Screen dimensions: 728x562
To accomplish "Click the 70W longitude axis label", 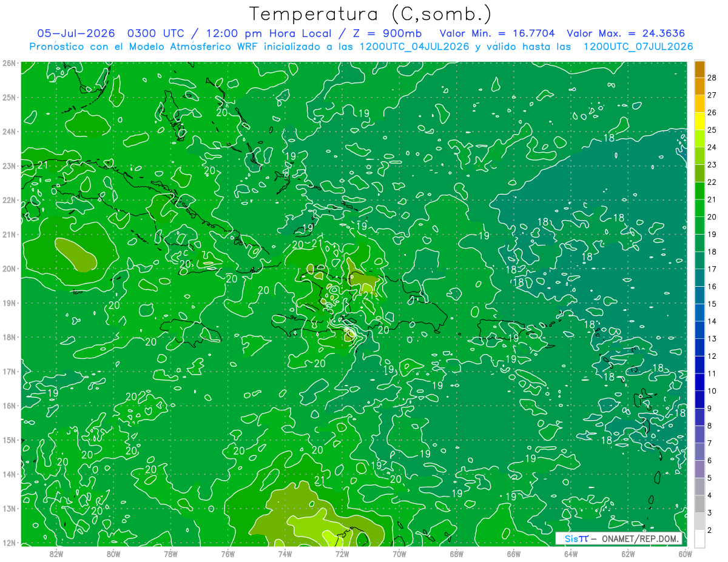I will coord(399,554).
